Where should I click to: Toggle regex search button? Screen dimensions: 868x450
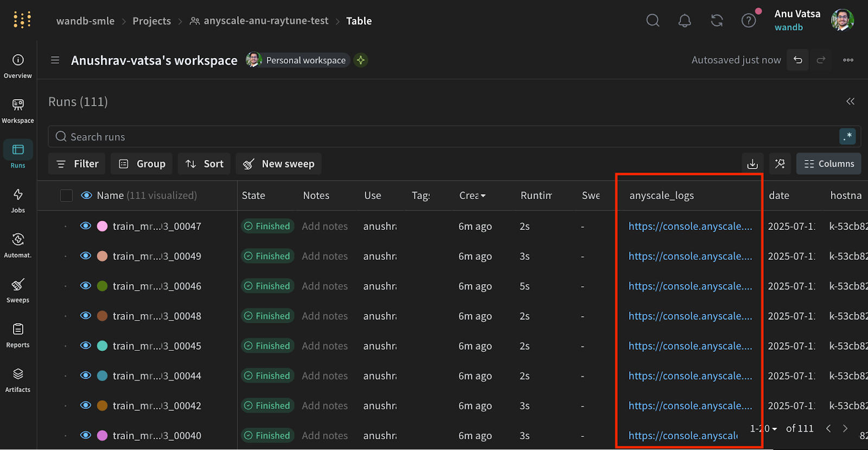[x=847, y=136]
